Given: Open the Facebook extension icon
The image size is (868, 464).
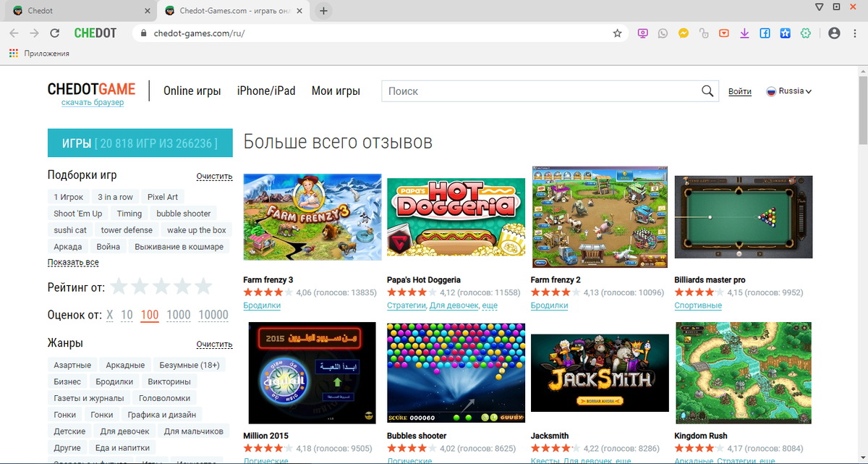Looking at the screenshot, I should pos(765,33).
